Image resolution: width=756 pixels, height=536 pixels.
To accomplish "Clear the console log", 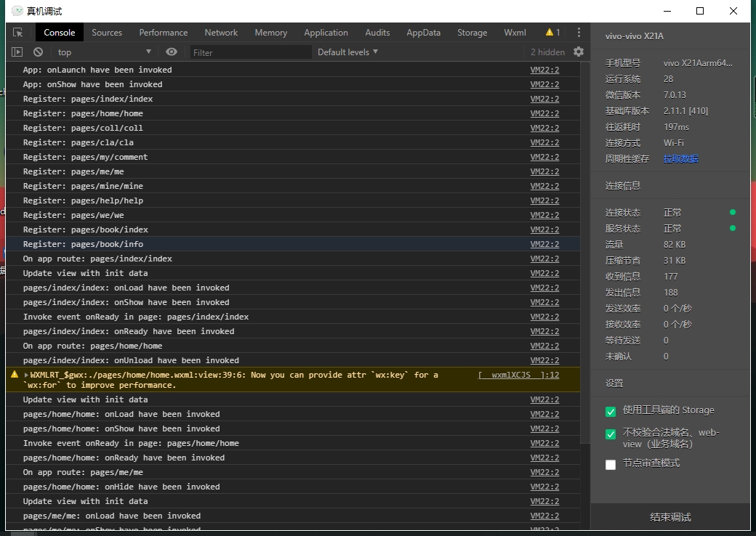I will point(38,52).
